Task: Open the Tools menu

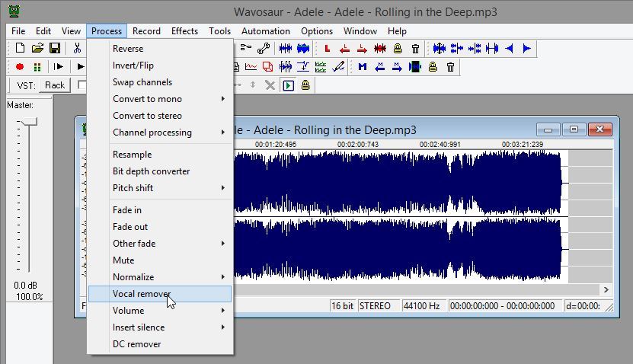Action: point(219,31)
